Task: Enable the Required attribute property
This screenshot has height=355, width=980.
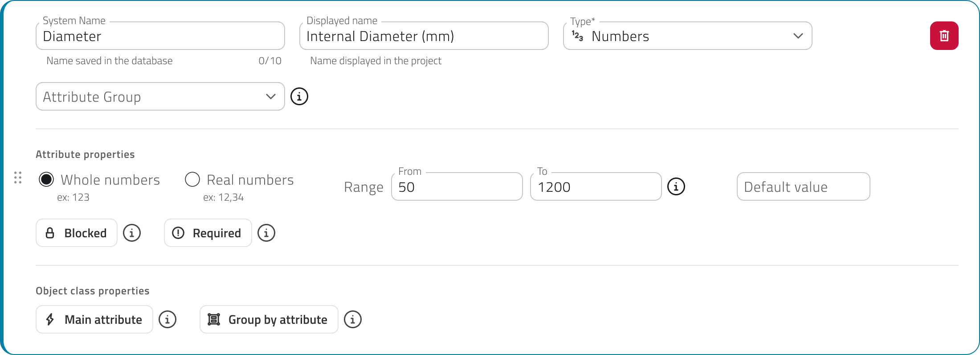Action: 208,233
